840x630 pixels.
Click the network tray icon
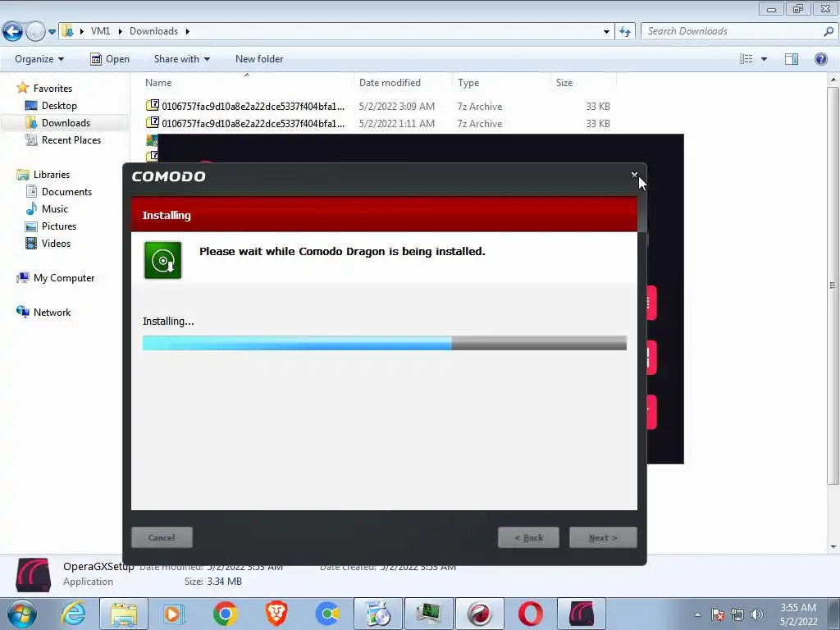tap(737, 615)
